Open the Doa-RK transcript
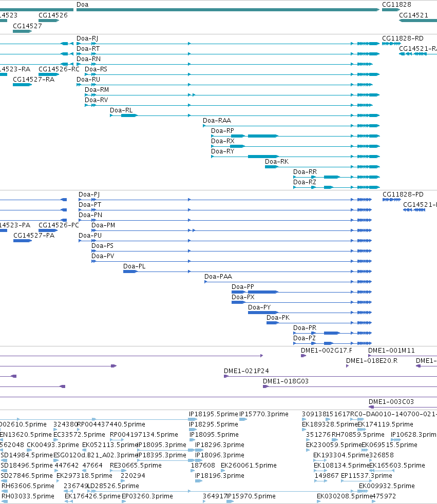 click(277, 162)
